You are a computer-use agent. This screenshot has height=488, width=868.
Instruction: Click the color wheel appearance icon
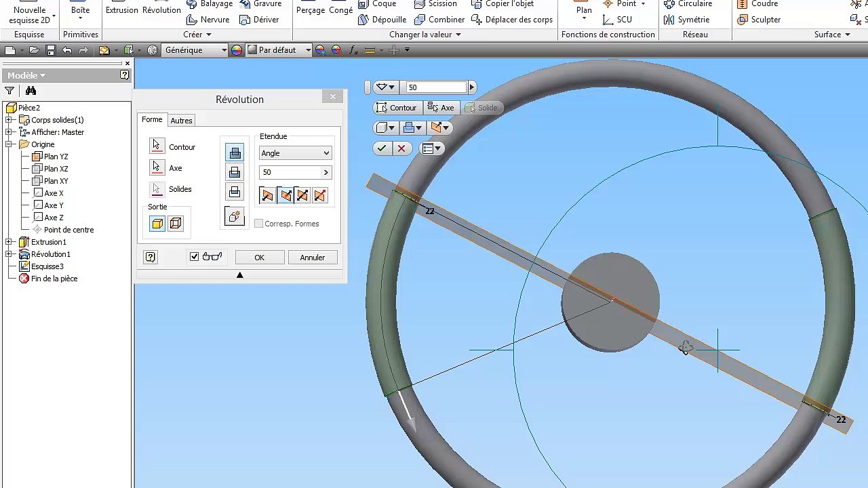tap(236, 50)
